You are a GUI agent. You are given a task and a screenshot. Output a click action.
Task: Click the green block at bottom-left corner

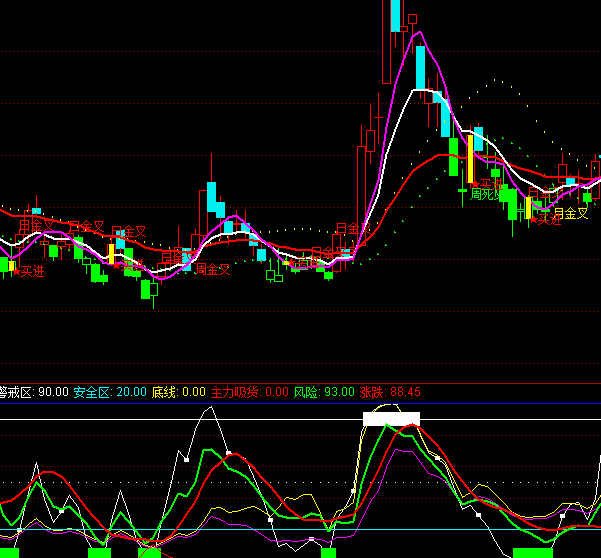tap(9, 552)
